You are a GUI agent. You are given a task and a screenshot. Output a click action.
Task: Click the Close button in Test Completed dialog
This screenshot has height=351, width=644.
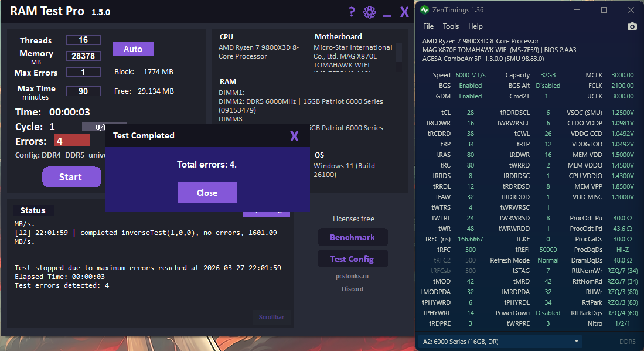207,193
